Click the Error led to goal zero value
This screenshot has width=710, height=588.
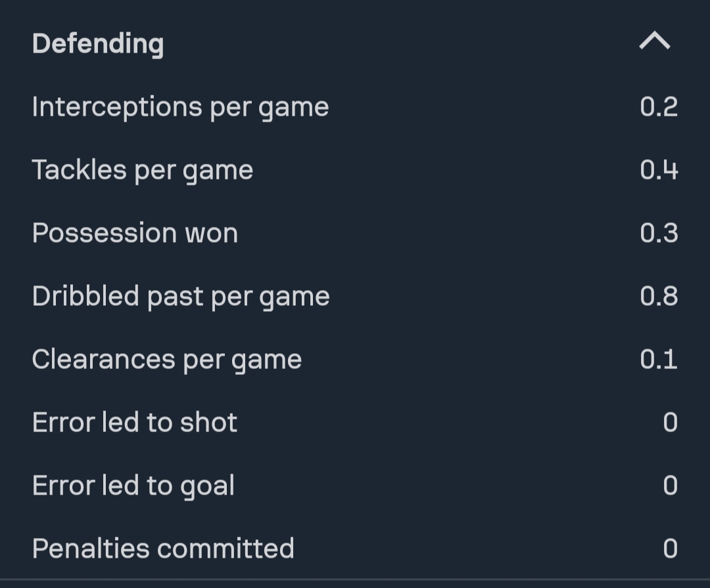click(x=670, y=485)
